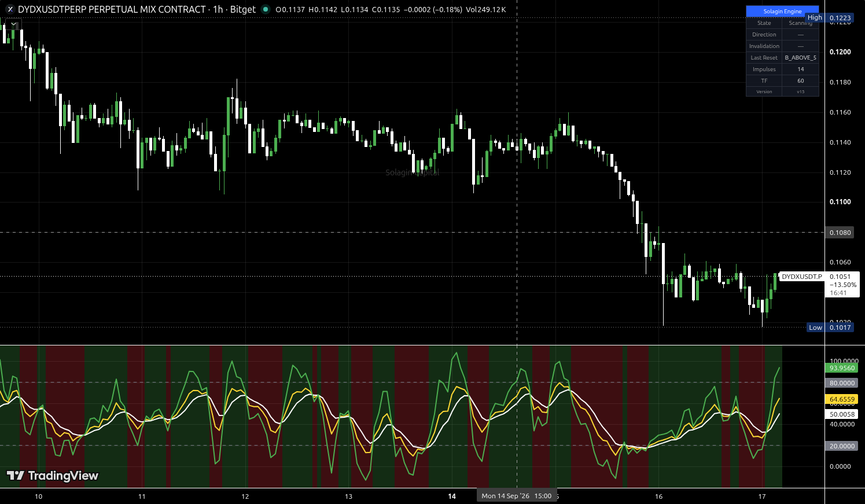Click the 0.1200 price scale label
This screenshot has width=865, height=504.
tap(840, 52)
